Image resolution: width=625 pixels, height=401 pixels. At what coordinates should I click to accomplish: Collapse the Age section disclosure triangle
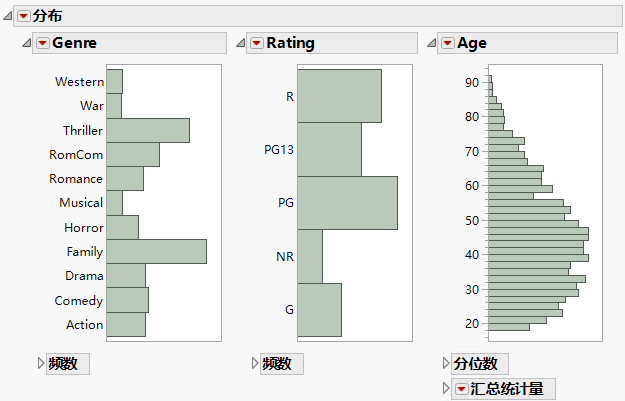(x=431, y=43)
